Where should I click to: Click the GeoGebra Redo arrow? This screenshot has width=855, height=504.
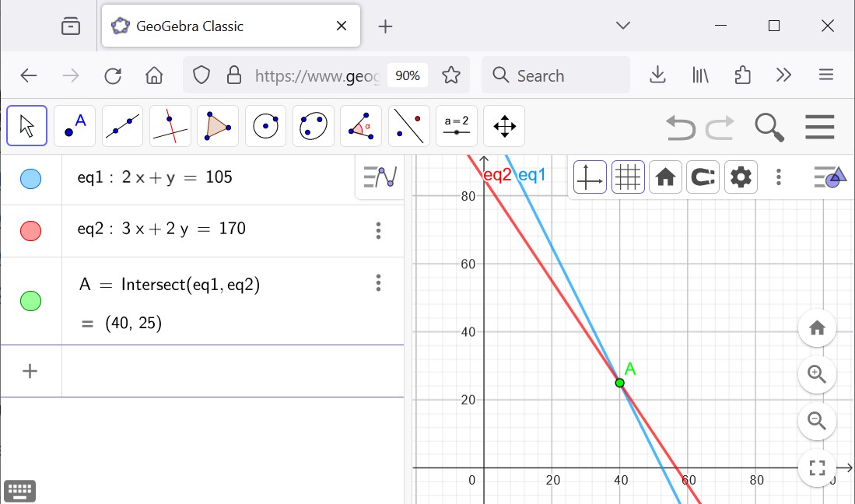coord(720,128)
